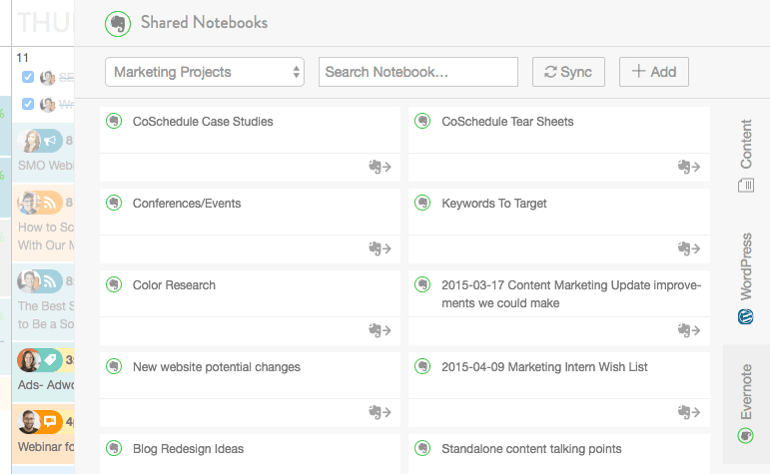Viewport: 770px width, 474px height.
Task: Open the Conferences/Events note
Action: 187,203
